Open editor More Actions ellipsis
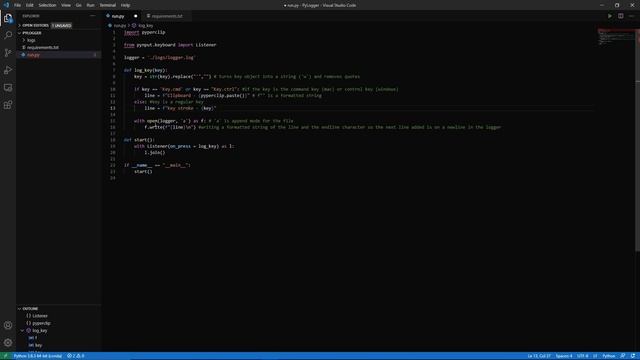Image resolution: width=640 pixels, height=360 pixels. [631, 16]
